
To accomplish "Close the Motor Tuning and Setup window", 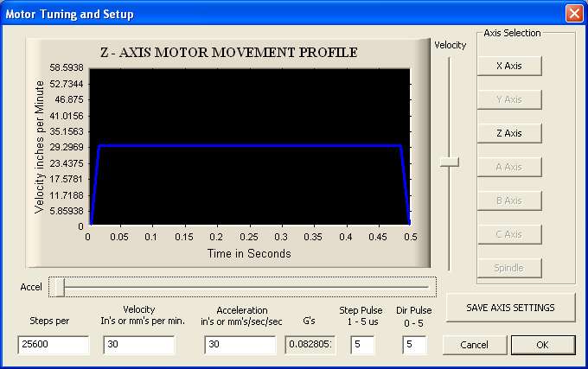I will pyautogui.click(x=574, y=14).
